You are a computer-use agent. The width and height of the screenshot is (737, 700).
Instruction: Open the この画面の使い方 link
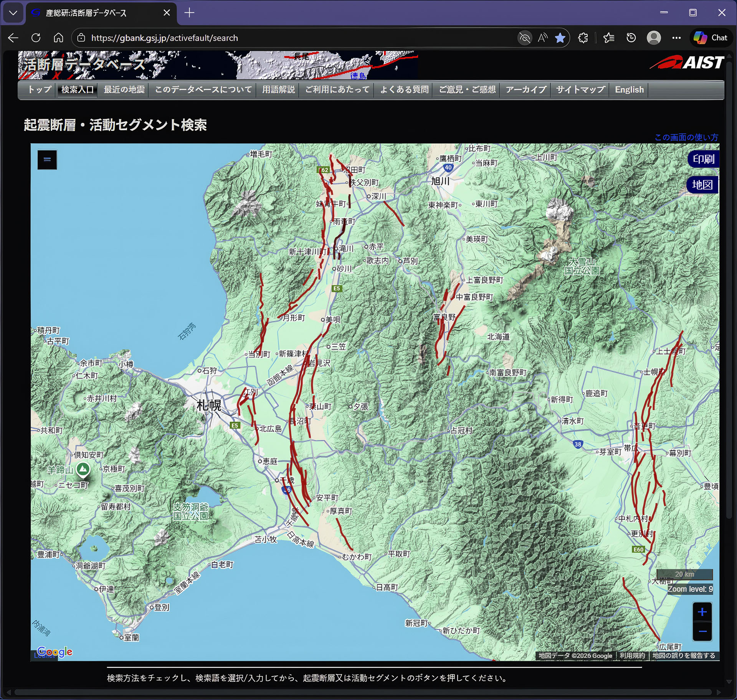[x=686, y=137]
